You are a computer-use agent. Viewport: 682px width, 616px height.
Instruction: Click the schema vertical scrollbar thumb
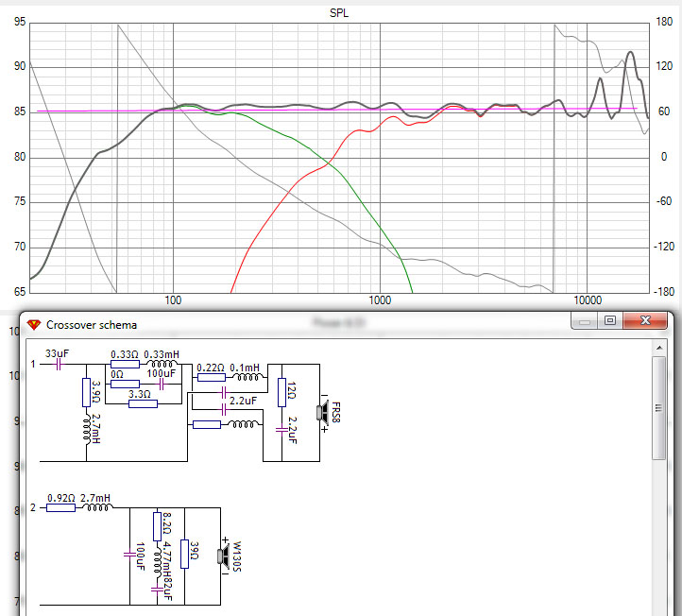point(659,408)
